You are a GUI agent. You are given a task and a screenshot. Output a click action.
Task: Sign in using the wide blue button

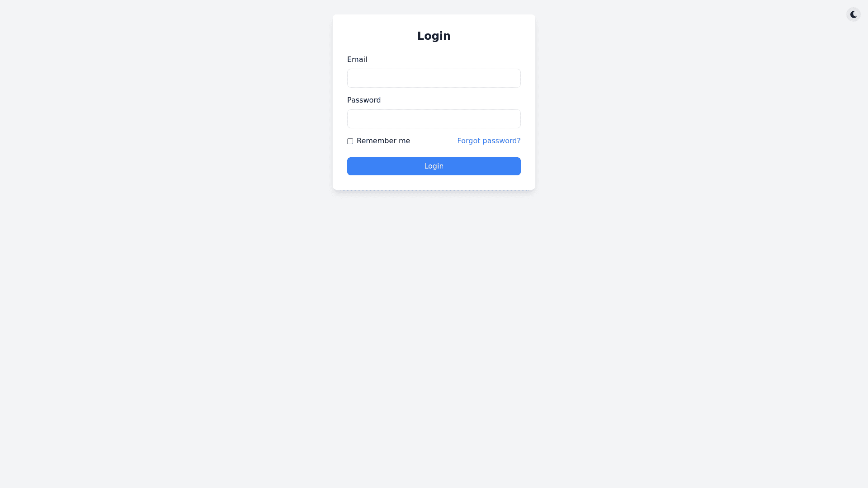pos(434,166)
